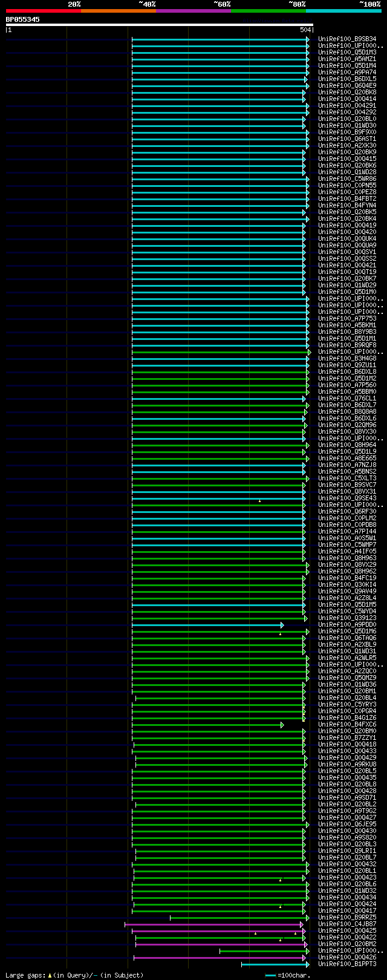
Task: Open hit UniRef100_Q6Q4E9
Action: [x=347, y=86]
